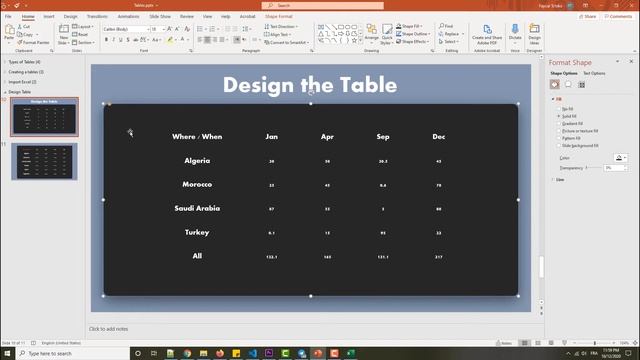Image resolution: width=640 pixels, height=360 pixels.
Task: Click the star shape in shapes gallery
Action: [x=354, y=40]
